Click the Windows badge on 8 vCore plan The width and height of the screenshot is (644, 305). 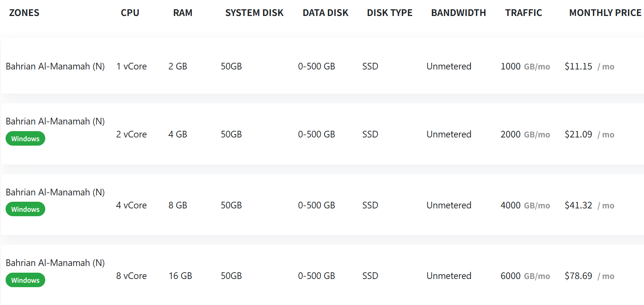25,280
